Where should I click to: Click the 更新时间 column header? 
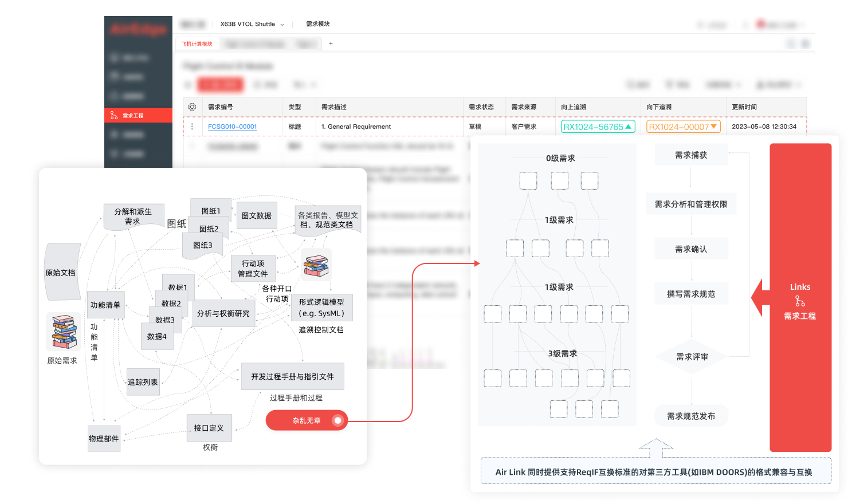pyautogui.click(x=744, y=107)
